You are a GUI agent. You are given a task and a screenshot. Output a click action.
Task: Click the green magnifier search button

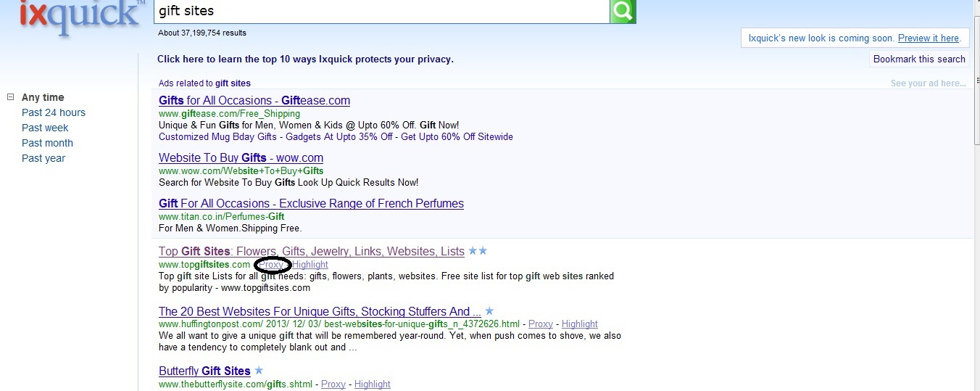coord(623,11)
